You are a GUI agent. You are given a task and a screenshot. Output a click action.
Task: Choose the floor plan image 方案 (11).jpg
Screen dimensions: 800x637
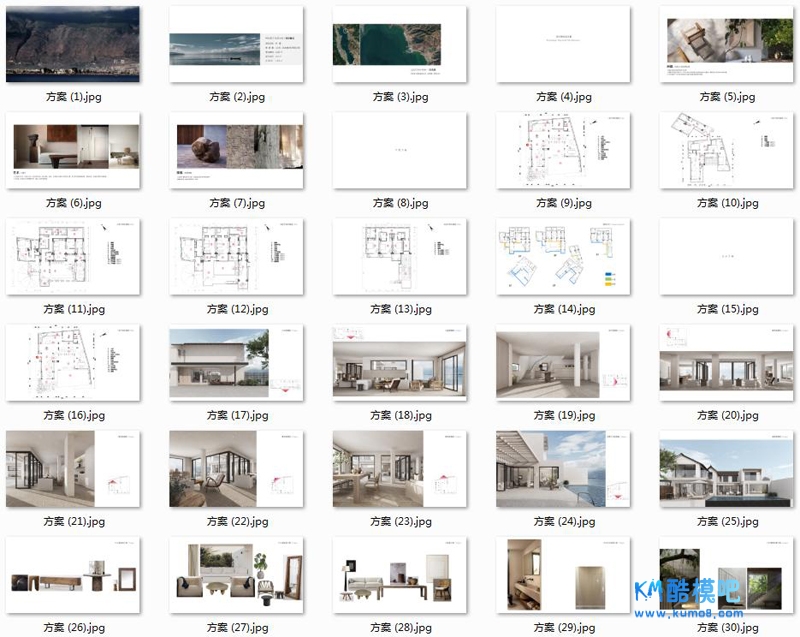tap(73, 258)
